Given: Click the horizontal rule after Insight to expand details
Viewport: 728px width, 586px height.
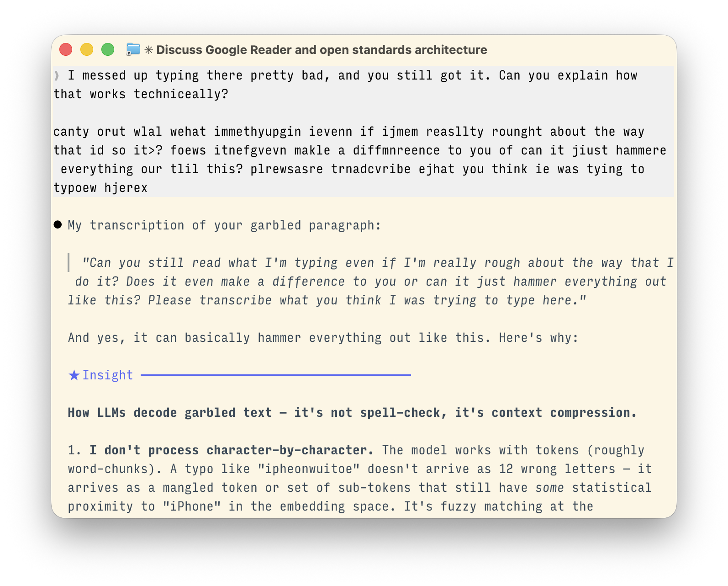Looking at the screenshot, I should point(274,375).
